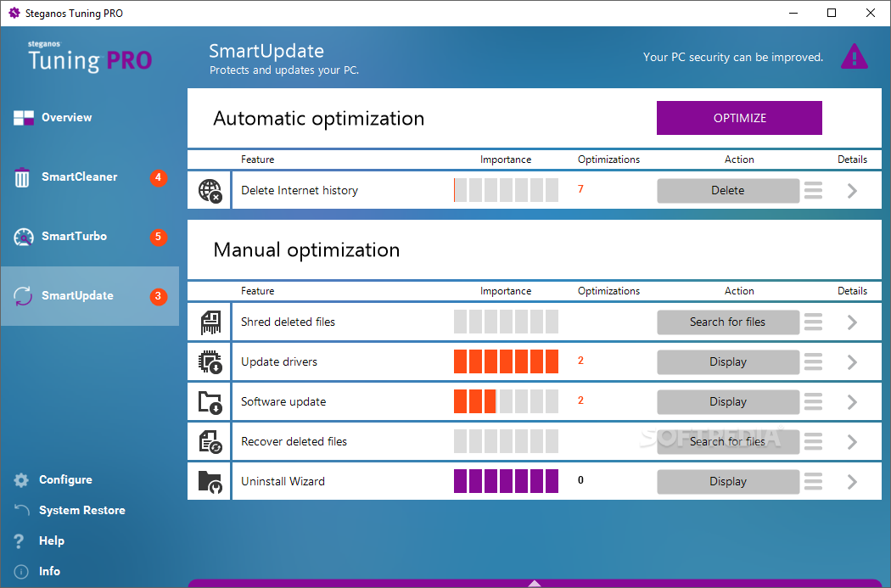The image size is (891, 588).
Task: Click the Overview tiles icon
Action: pos(24,118)
